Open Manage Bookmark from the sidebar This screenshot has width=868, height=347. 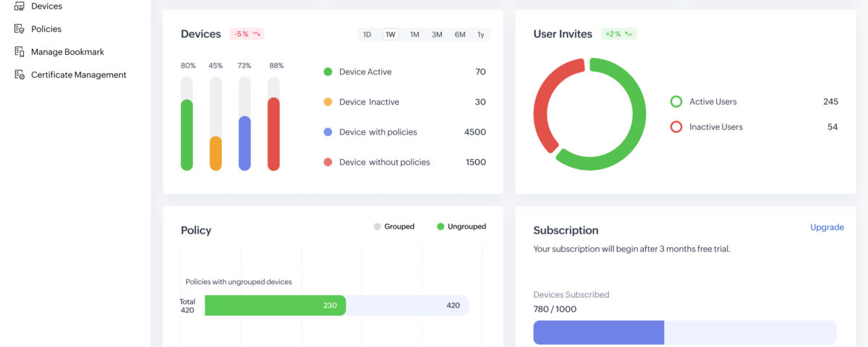67,52
